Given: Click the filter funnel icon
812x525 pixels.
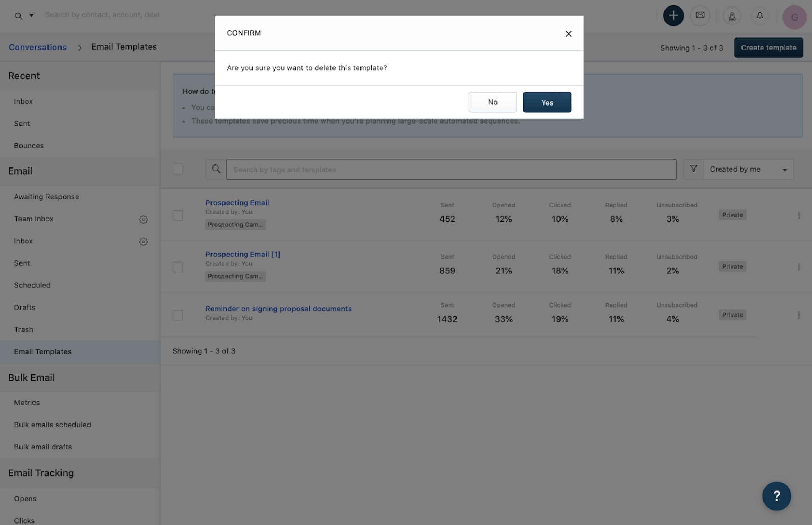Looking at the screenshot, I should [693, 169].
